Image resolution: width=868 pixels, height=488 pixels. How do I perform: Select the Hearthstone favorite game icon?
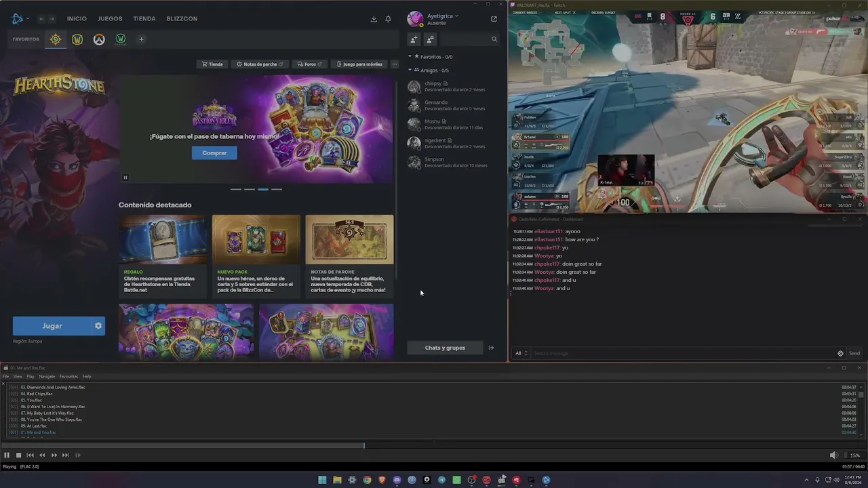(56, 39)
